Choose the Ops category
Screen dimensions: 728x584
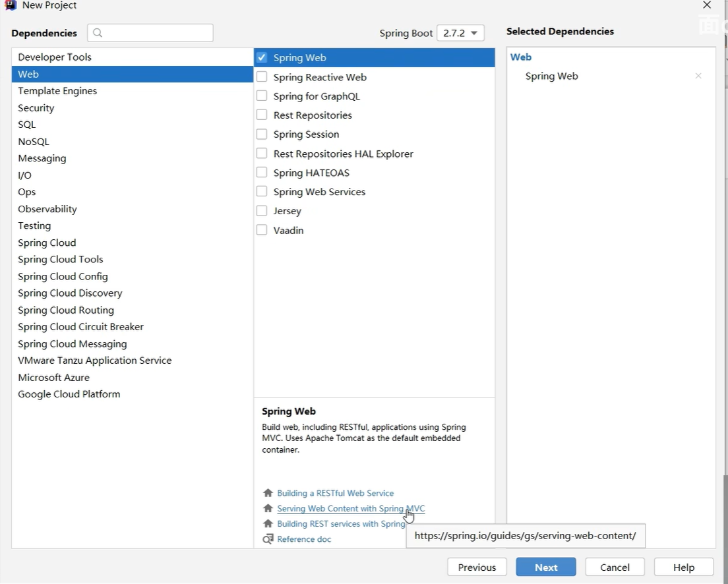tap(133, 192)
